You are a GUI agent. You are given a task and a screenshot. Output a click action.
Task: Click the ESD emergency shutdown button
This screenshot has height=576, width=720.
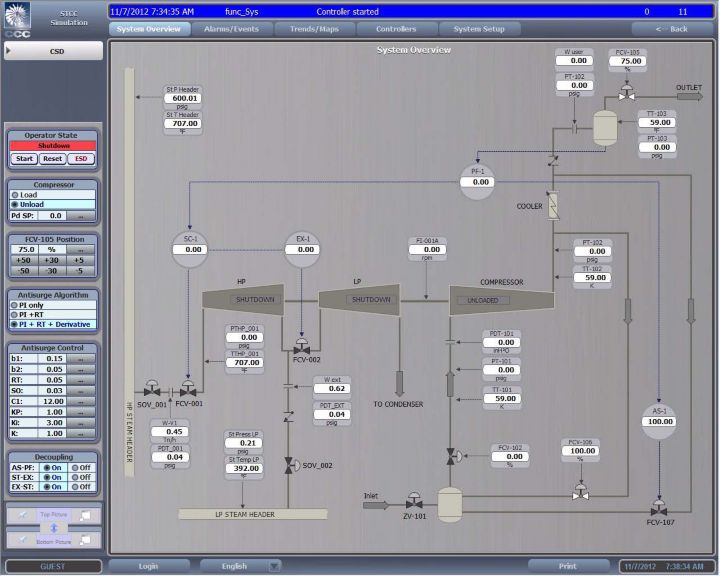[x=81, y=159]
